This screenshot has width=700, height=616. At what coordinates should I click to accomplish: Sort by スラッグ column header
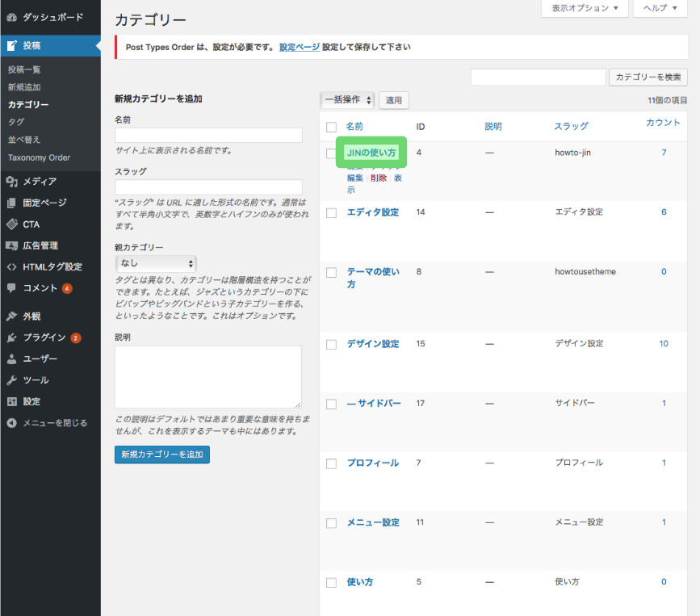571,126
